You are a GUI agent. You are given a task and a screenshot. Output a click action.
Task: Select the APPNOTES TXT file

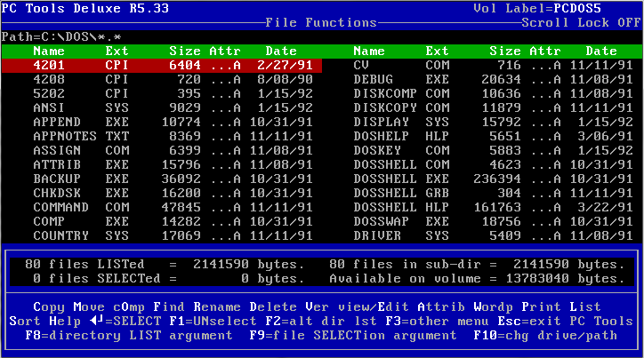click(x=162, y=136)
